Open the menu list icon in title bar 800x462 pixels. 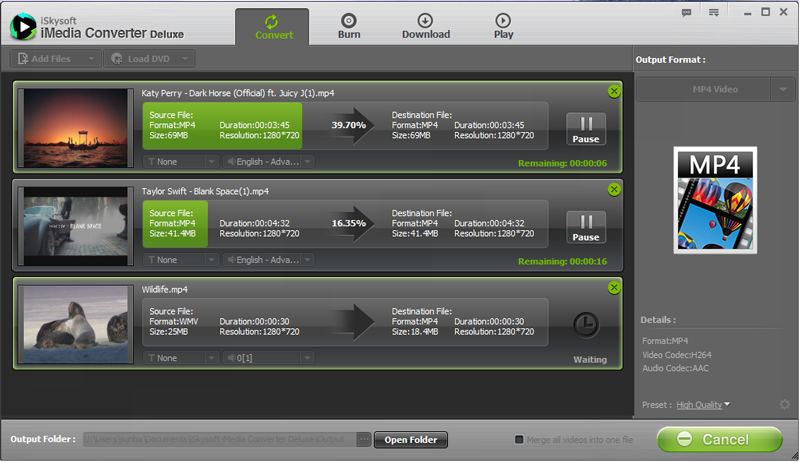[713, 12]
